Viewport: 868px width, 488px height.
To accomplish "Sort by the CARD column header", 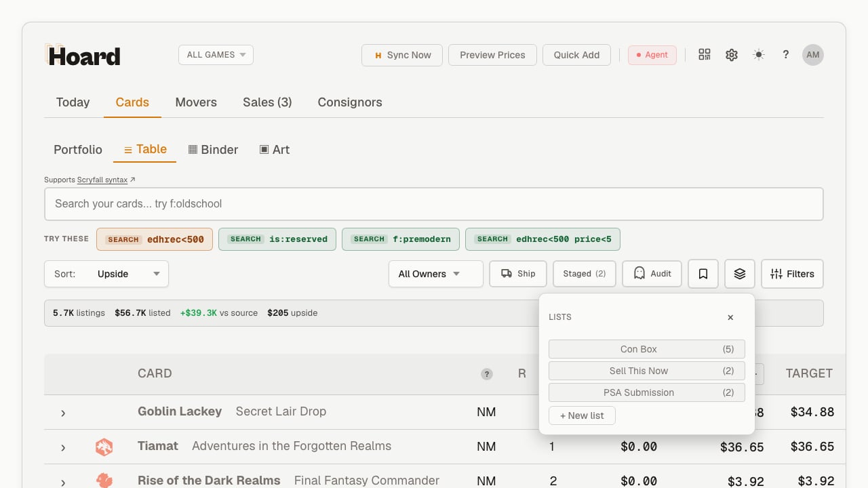I will 155,373.
